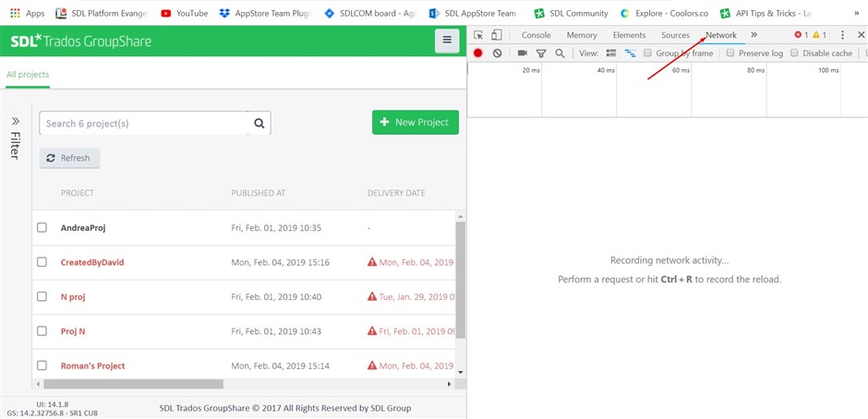This screenshot has height=419, width=868.
Task: Open DevTools three-dot customize menu
Action: [x=842, y=35]
